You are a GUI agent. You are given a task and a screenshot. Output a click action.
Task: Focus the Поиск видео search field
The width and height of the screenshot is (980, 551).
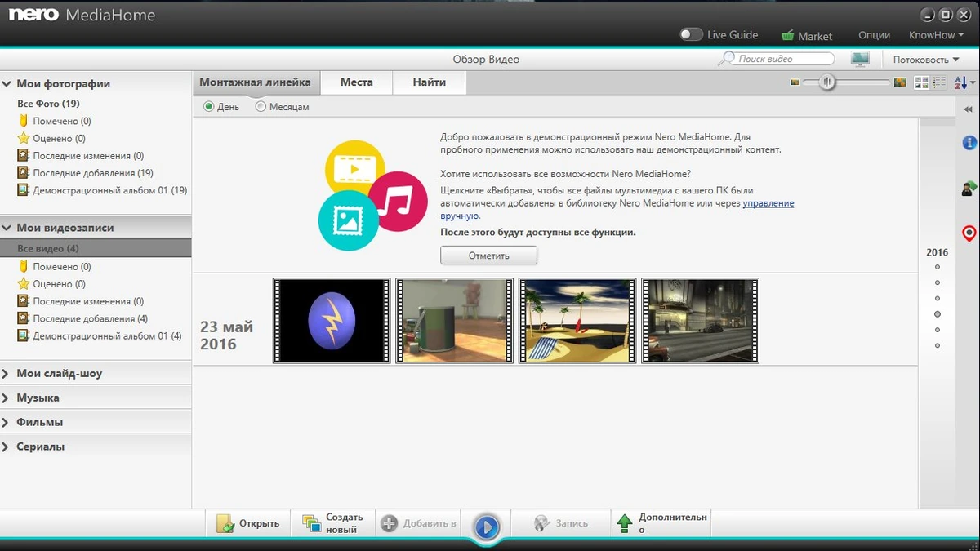click(784, 59)
